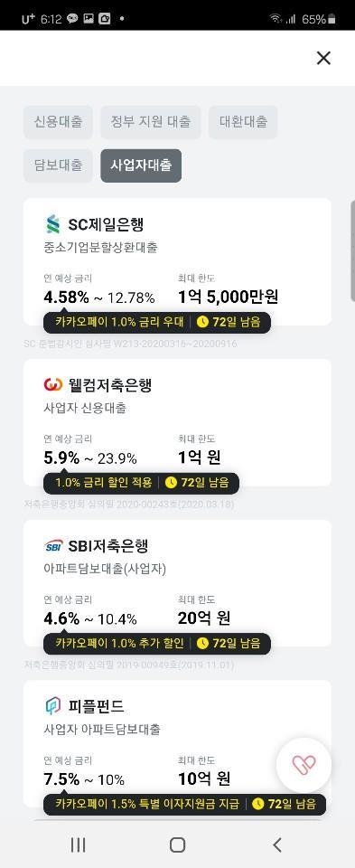This screenshot has width=355, height=868.
Task: Select the 사업자대출 filter chip
Action: pyautogui.click(x=141, y=165)
